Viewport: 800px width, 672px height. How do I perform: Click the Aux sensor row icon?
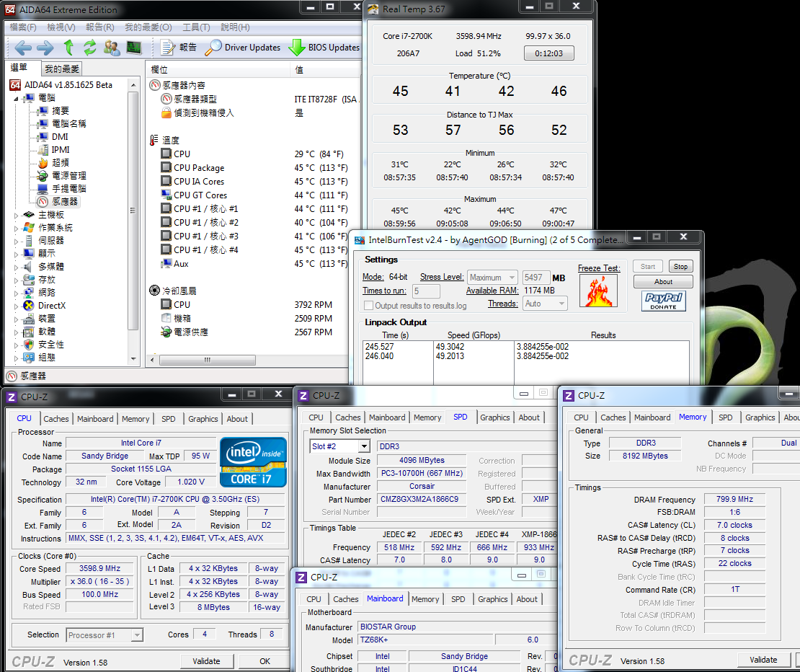[x=166, y=264]
